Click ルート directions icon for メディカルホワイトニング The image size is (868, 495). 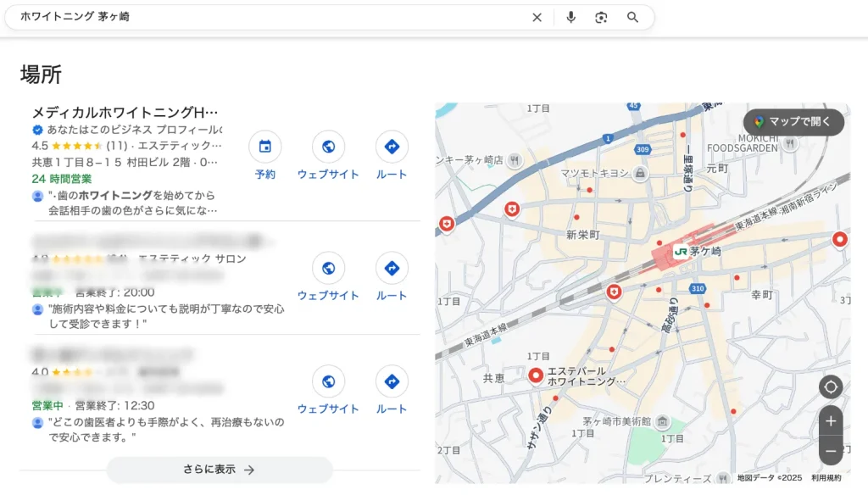pos(392,147)
